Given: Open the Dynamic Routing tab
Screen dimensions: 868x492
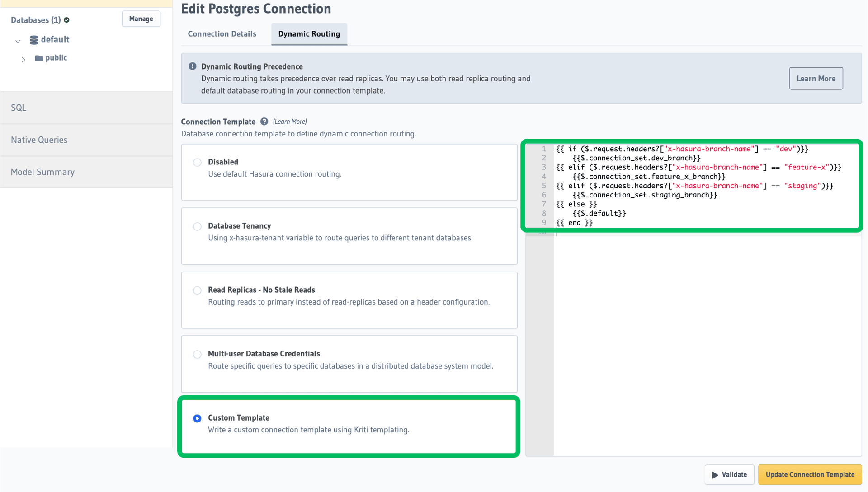Looking at the screenshot, I should click(x=309, y=34).
